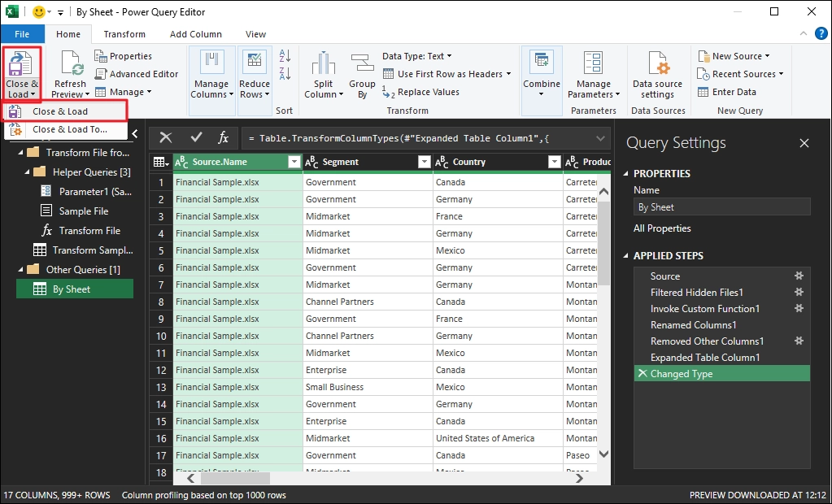The image size is (832, 504).
Task: Select the Expanded Table Column1 applied step
Action: (704, 358)
